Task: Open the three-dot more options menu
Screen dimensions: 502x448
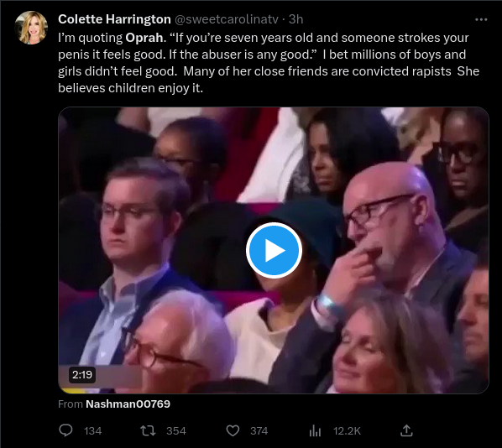Action: point(481,20)
